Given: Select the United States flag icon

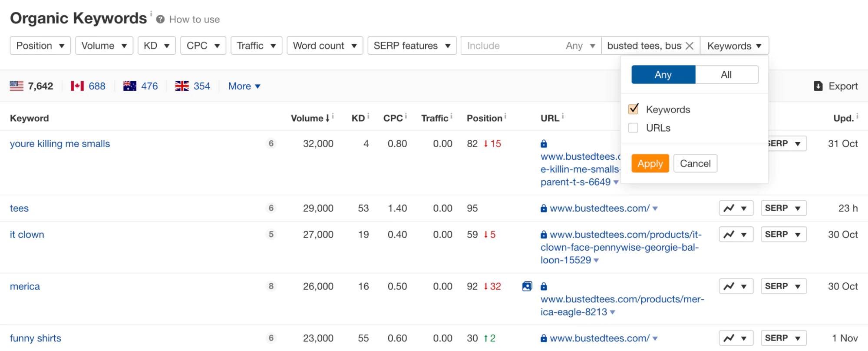Looking at the screenshot, I should pyautogui.click(x=17, y=86).
